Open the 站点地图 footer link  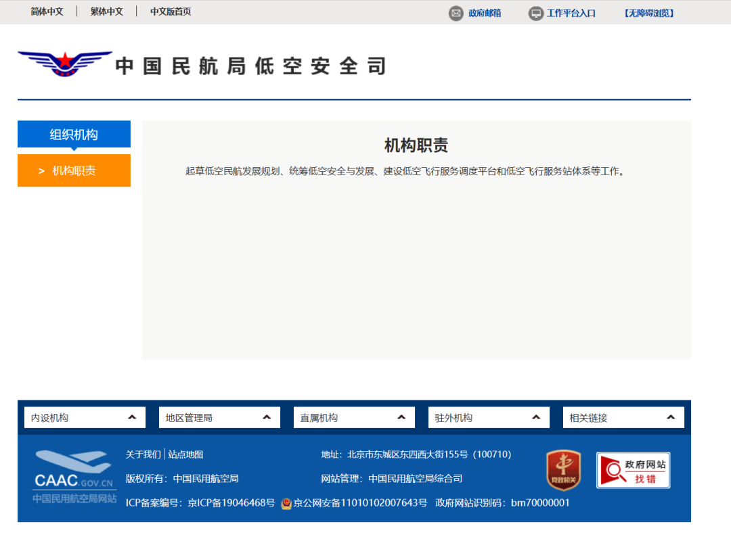[x=185, y=454]
